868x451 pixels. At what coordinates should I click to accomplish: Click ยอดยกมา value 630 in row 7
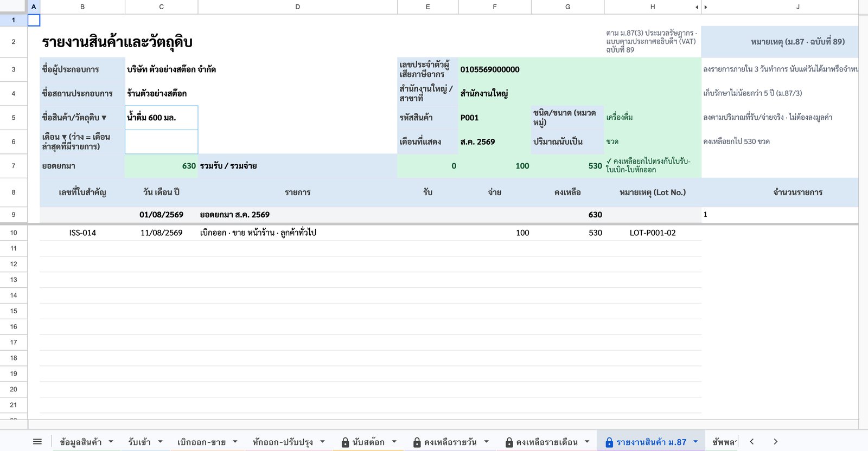point(162,166)
